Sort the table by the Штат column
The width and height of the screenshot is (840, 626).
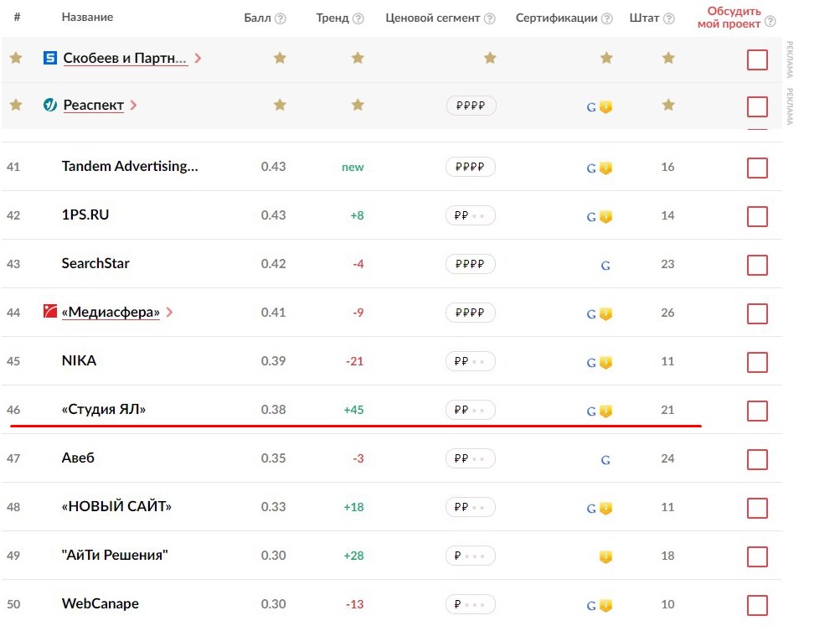coord(645,18)
